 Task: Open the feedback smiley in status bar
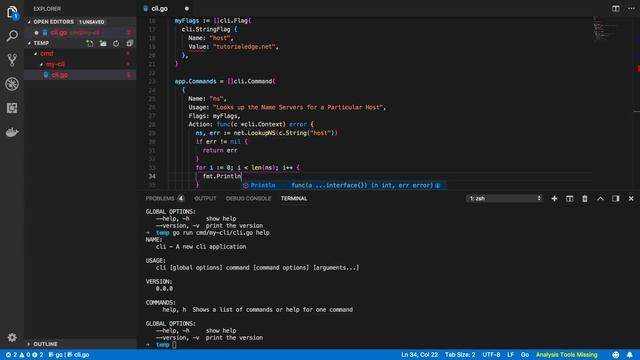[616, 355]
